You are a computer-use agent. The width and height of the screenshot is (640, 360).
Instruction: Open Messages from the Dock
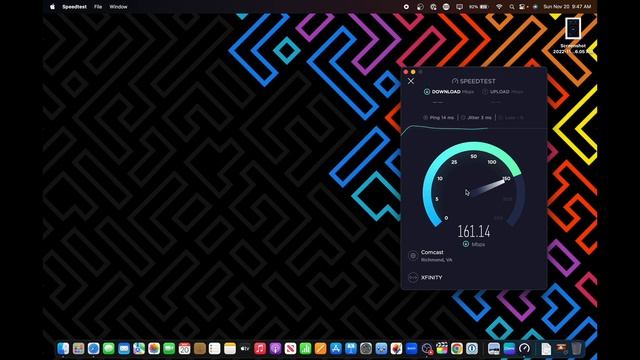(x=109, y=349)
